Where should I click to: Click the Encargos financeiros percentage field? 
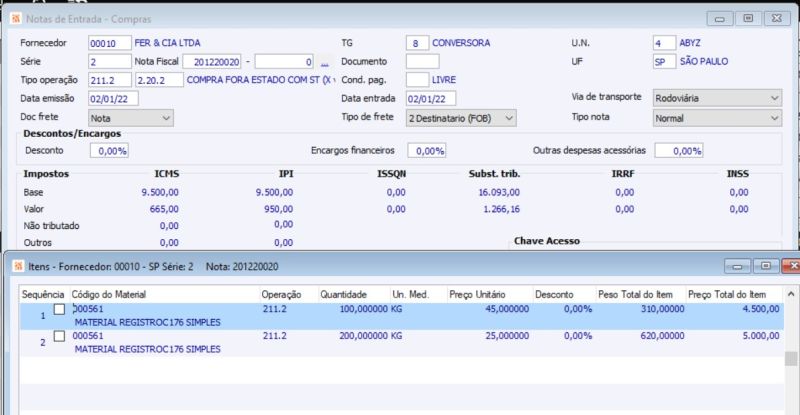pos(427,151)
